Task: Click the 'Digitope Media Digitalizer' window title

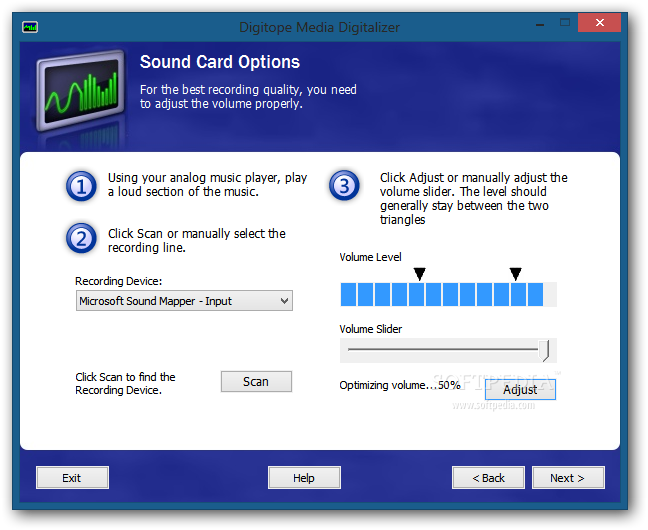Action: click(x=319, y=27)
